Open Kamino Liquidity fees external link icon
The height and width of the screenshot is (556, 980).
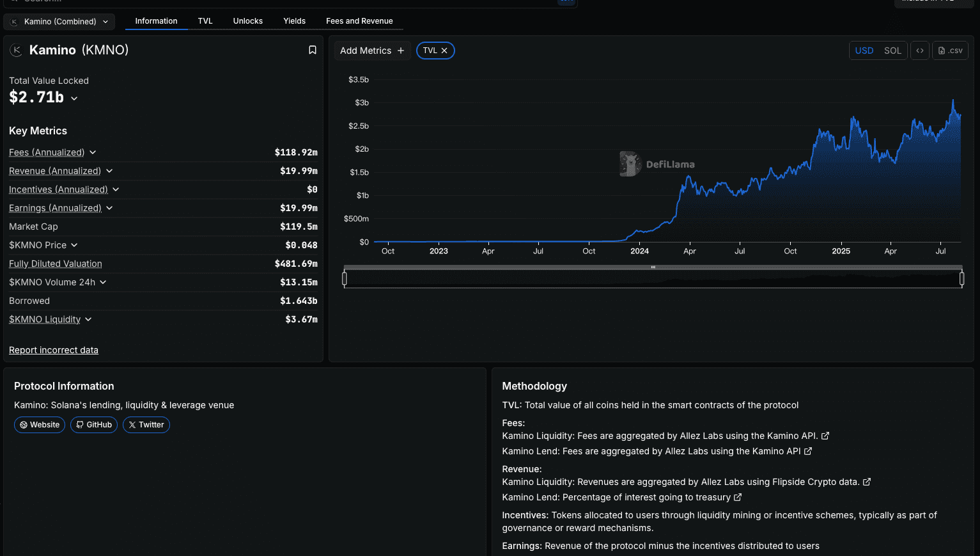[x=825, y=436]
